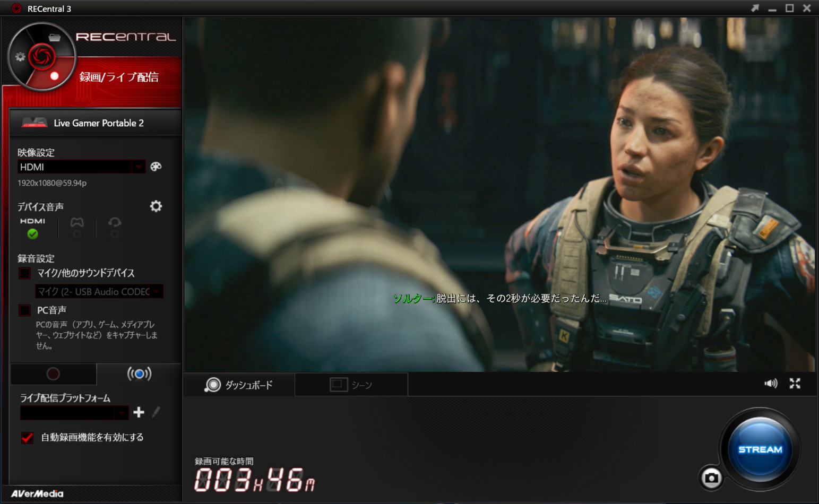Mute the preview volume speaker icon

pyautogui.click(x=771, y=384)
